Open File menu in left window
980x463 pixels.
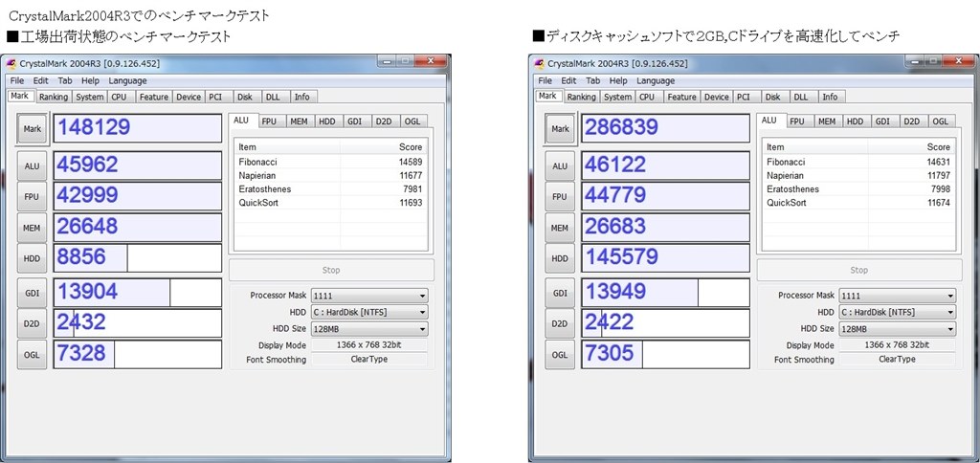17,80
